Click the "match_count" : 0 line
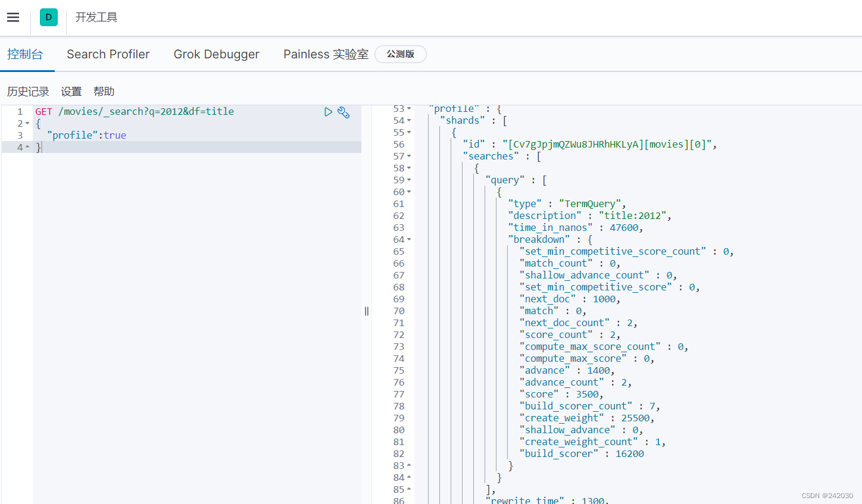 click(570, 263)
